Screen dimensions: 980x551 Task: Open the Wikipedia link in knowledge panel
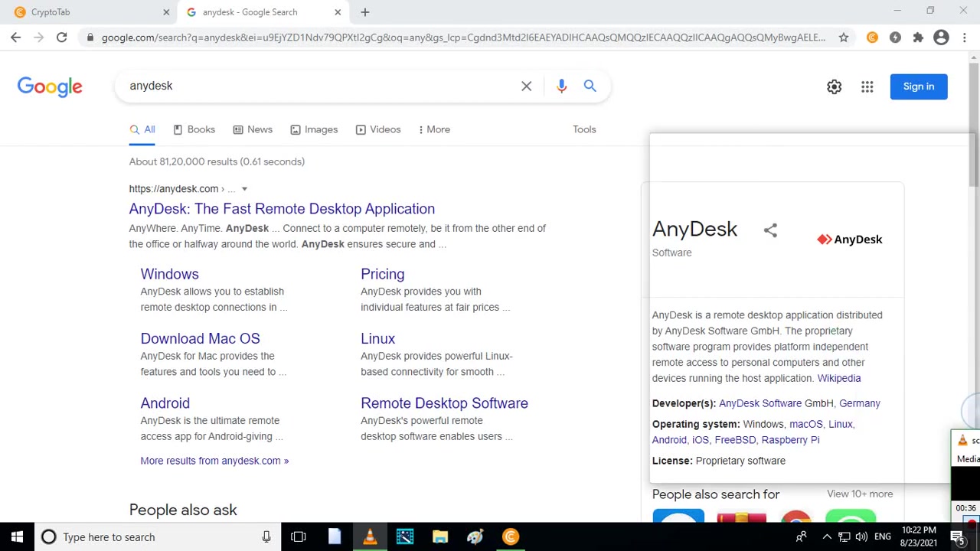839,378
